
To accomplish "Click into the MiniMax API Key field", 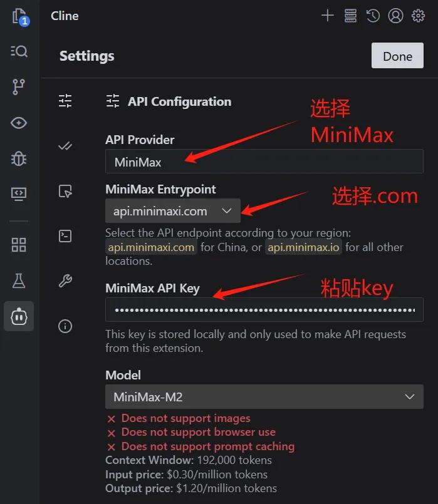I will 264,310.
